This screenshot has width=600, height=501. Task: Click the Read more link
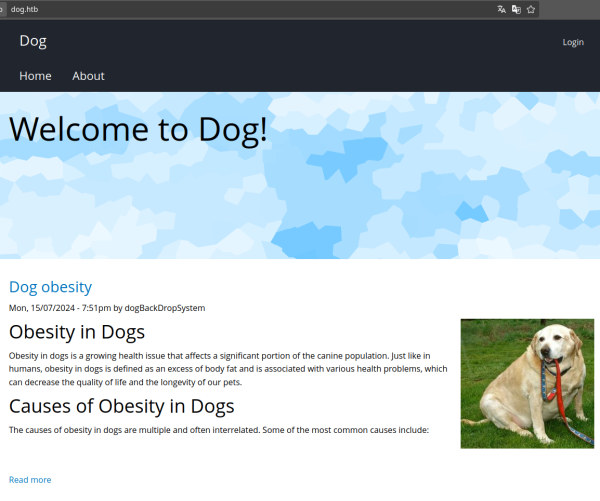30,480
